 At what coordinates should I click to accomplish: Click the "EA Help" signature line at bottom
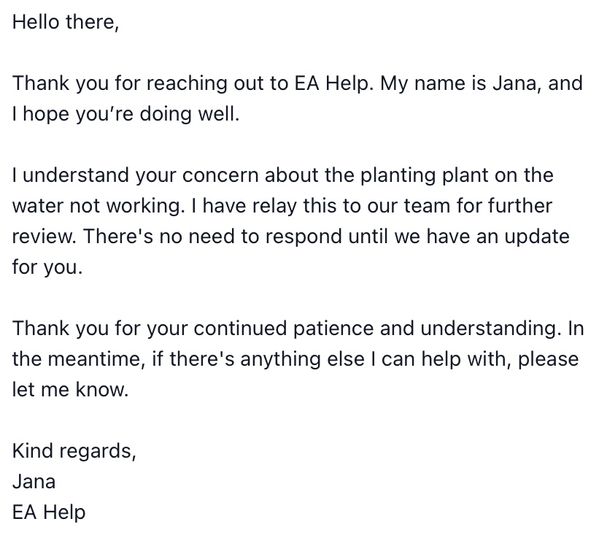coord(49,512)
